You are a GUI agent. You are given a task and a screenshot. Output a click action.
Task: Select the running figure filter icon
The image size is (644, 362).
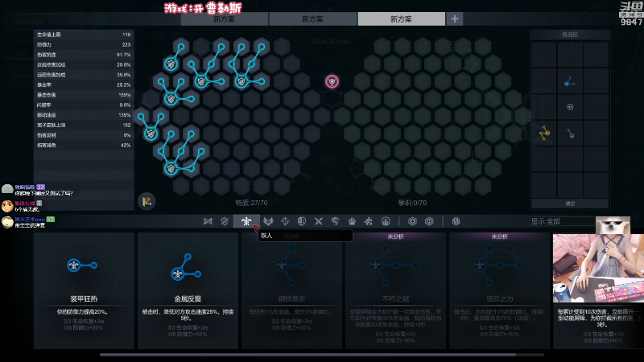pos(369,221)
